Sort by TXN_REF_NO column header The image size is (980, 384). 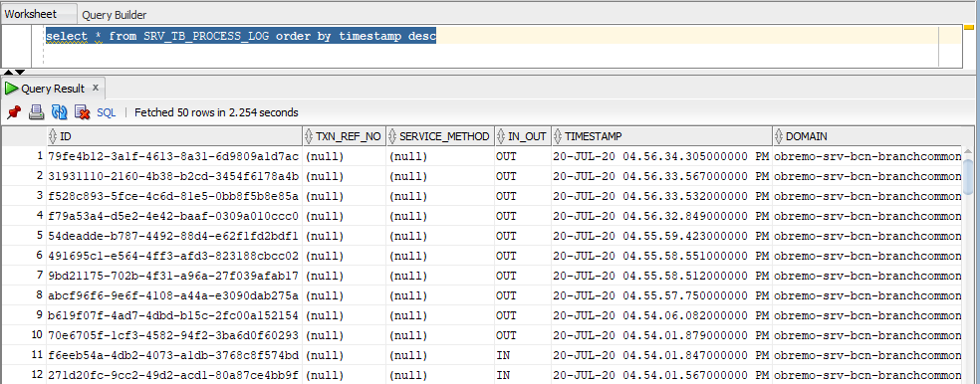[x=345, y=136]
